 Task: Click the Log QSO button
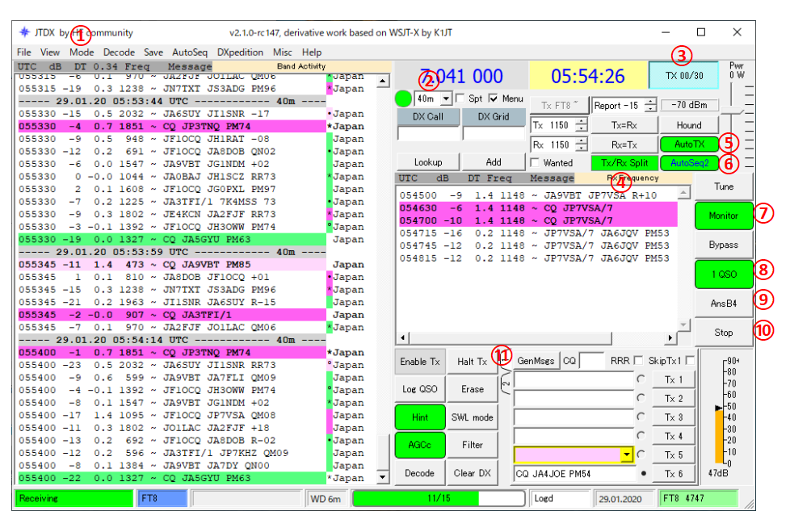pyautogui.click(x=420, y=389)
